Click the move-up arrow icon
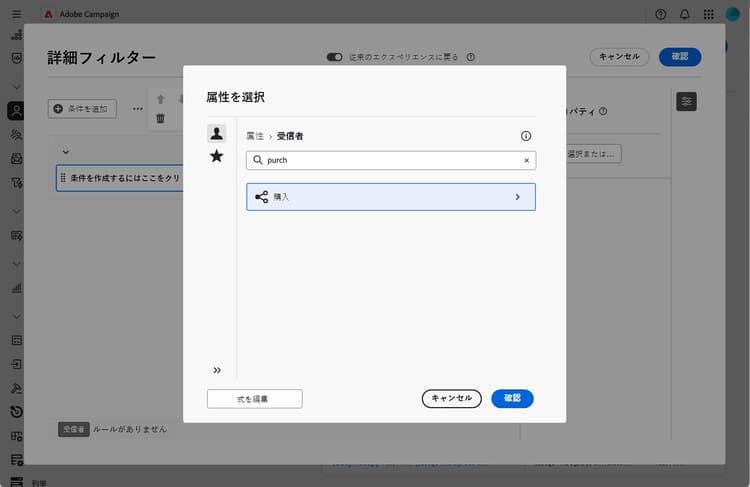The width and height of the screenshot is (750, 487). (x=161, y=99)
